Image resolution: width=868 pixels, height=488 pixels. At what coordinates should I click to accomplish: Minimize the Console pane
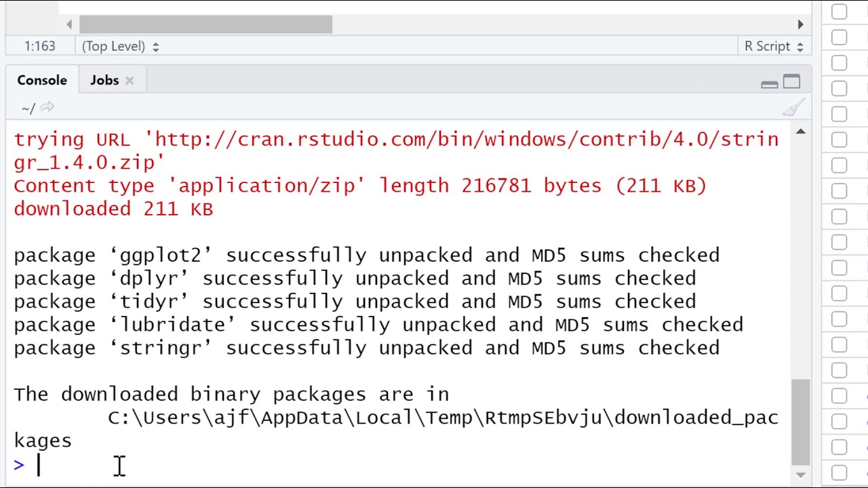769,83
